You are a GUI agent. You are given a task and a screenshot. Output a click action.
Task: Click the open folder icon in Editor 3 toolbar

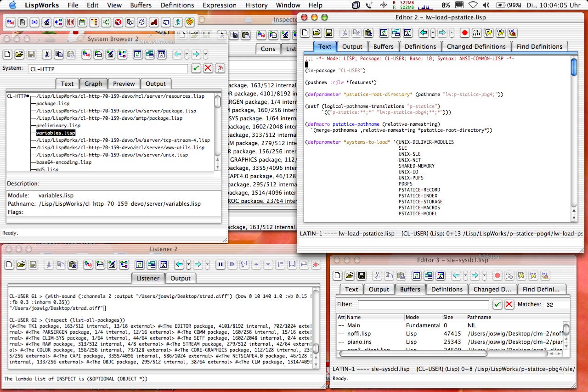350,275
